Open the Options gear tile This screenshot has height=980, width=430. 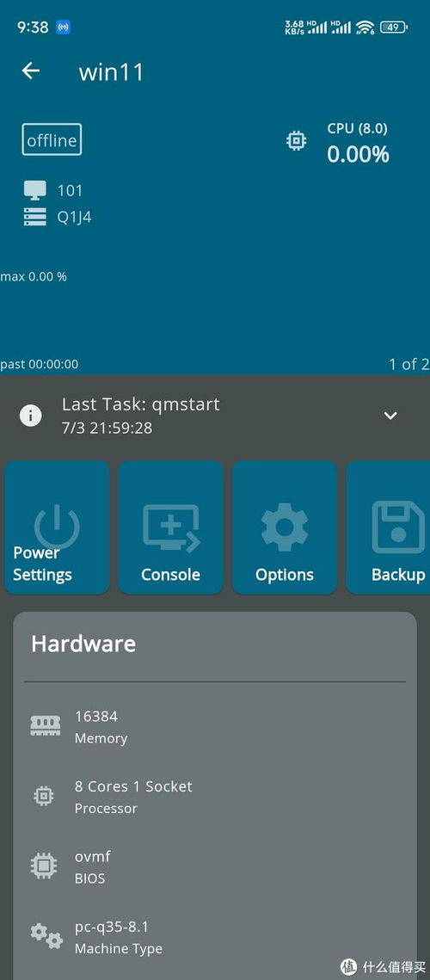[x=285, y=527]
